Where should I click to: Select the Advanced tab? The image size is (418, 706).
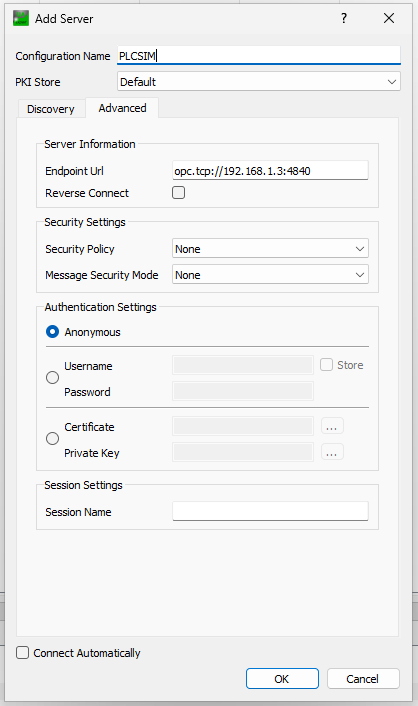click(122, 108)
